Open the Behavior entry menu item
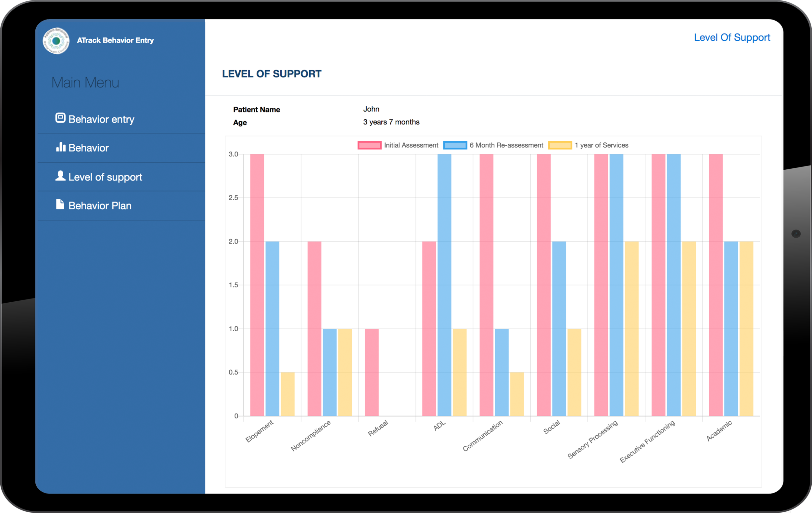This screenshot has width=812, height=513. (x=101, y=119)
